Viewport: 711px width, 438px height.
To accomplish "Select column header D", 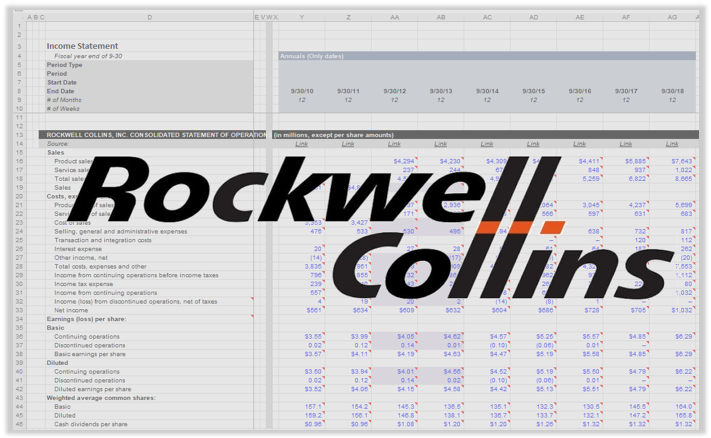I will tap(150, 17).
